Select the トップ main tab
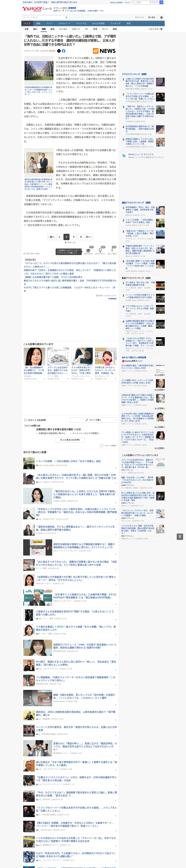The image size is (186, 868). tap(27, 24)
